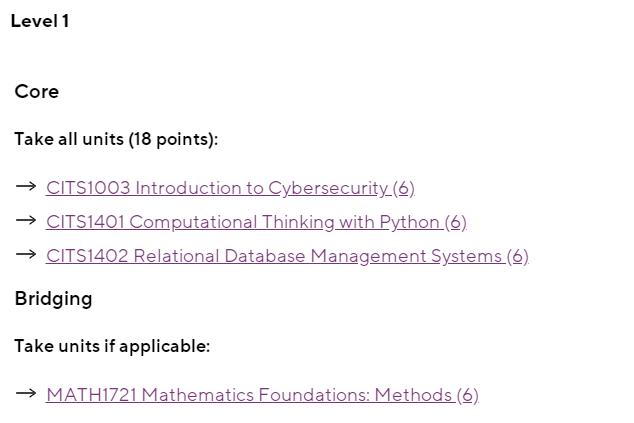Viewport: 634px width, 423px height.
Task: Click the '(18 points)' text in Core
Action: click(173, 140)
